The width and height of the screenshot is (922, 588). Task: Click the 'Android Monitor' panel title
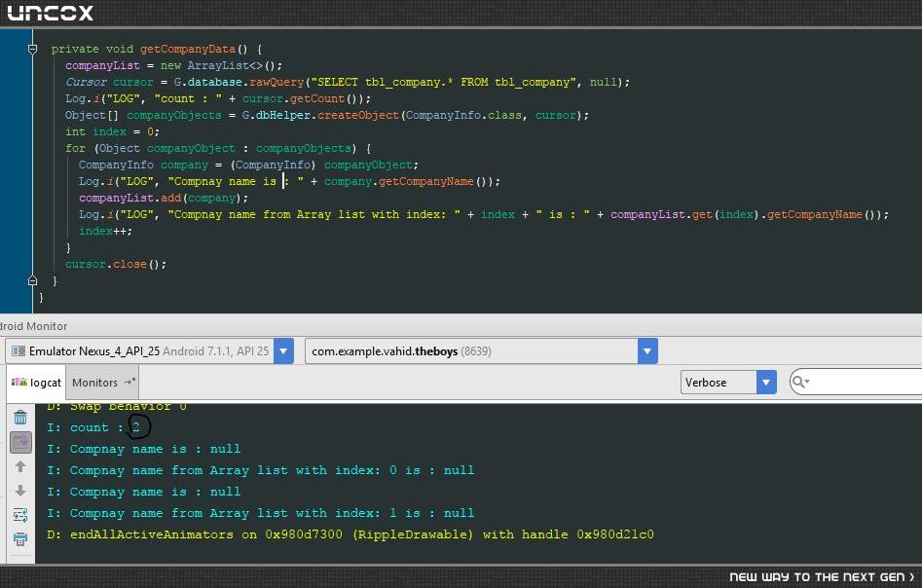click(x=33, y=326)
